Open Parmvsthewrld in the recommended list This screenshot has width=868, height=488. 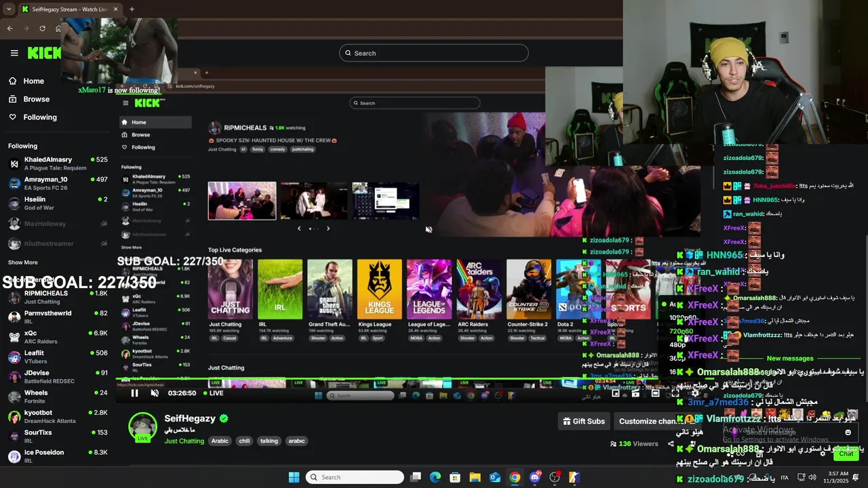pyautogui.click(x=58, y=317)
